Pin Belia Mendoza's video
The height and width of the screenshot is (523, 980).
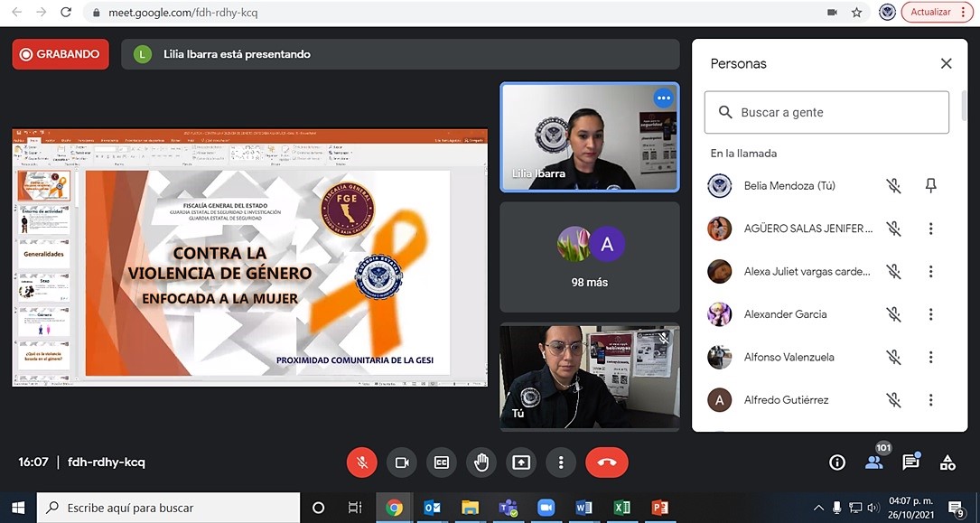point(930,186)
